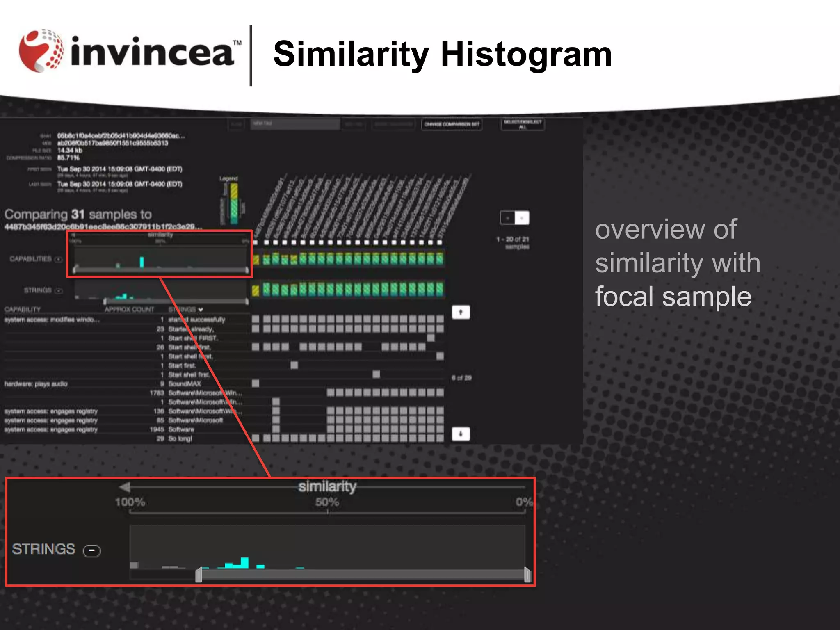
Task: Click the gray matrix cell in the SoundMAX row
Action: click(x=256, y=383)
